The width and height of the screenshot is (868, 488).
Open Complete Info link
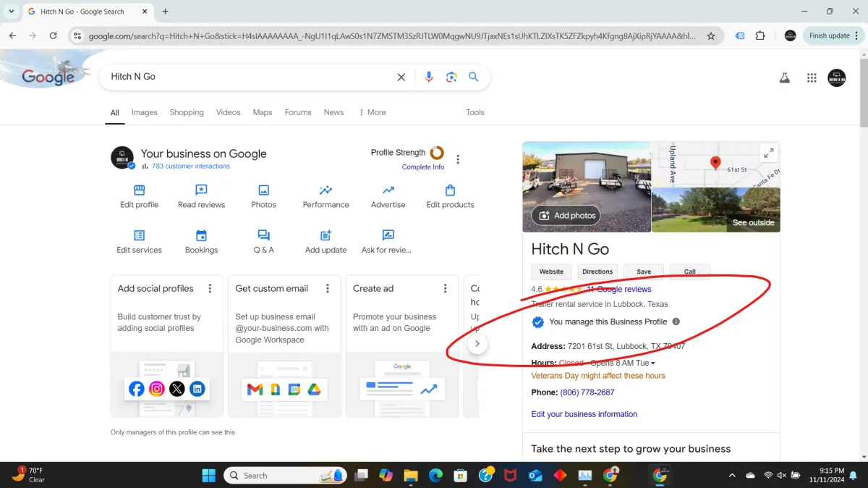[x=423, y=167]
